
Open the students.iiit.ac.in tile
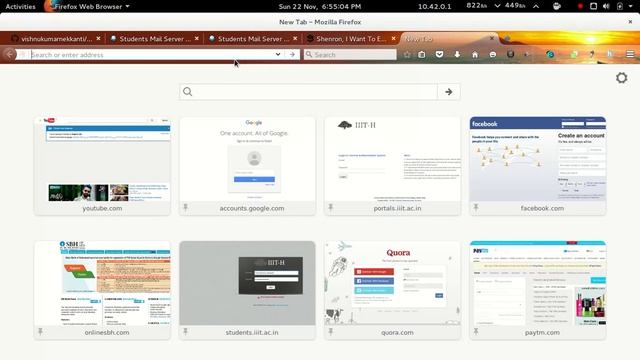(247, 290)
